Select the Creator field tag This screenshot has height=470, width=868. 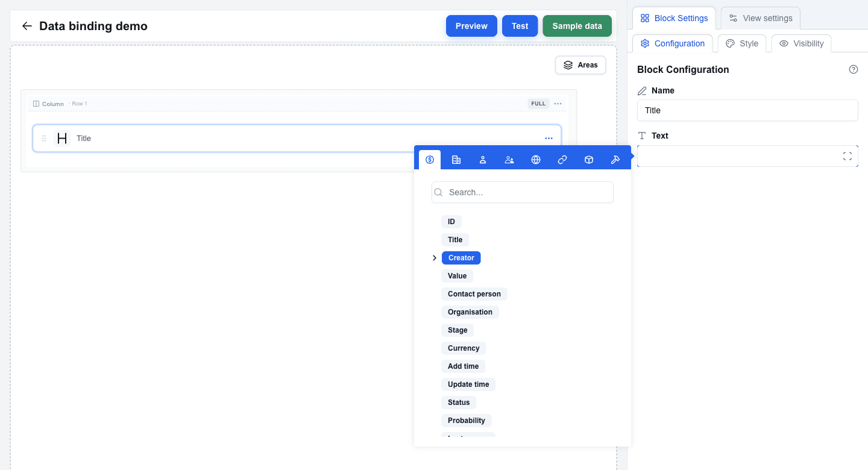(461, 258)
